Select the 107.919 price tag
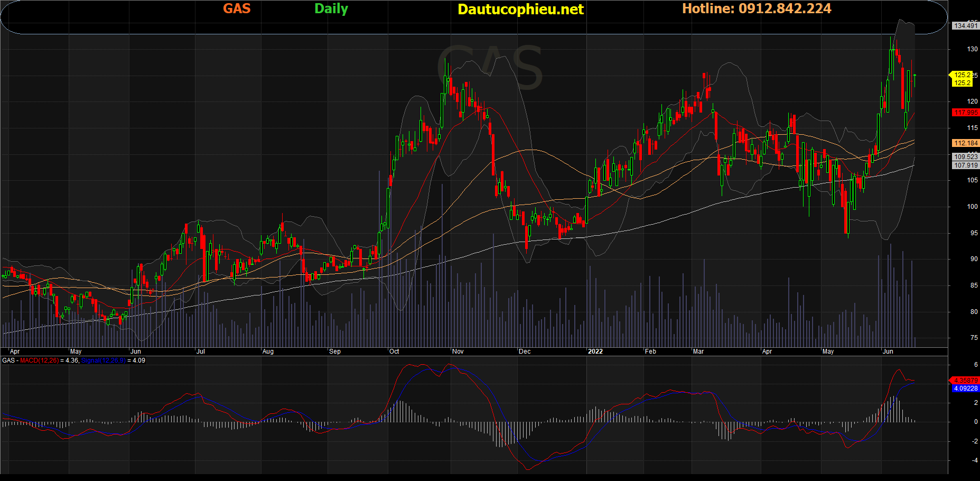Image resolution: width=980 pixels, height=481 pixels. click(966, 165)
